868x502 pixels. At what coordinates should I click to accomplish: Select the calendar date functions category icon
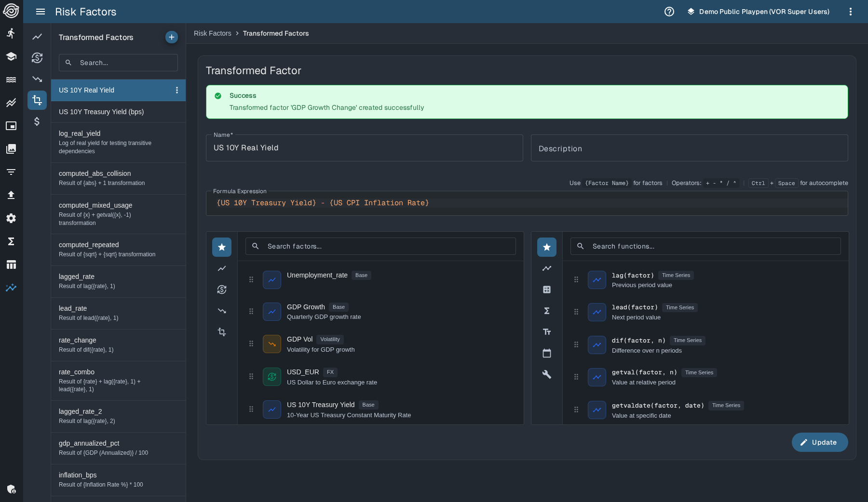click(546, 353)
